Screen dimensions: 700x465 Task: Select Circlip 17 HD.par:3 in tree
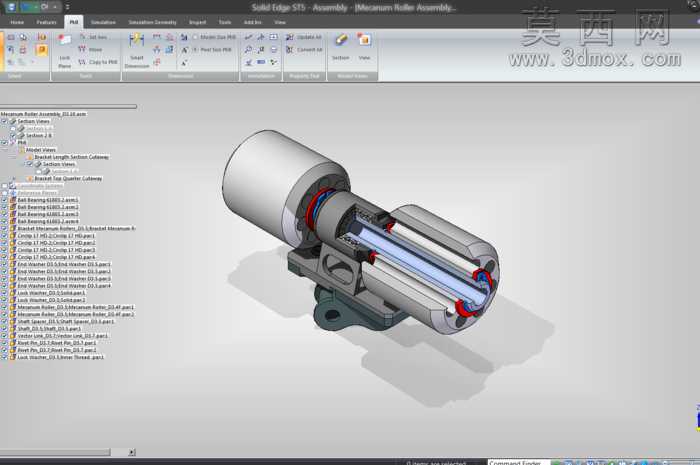tap(56, 250)
